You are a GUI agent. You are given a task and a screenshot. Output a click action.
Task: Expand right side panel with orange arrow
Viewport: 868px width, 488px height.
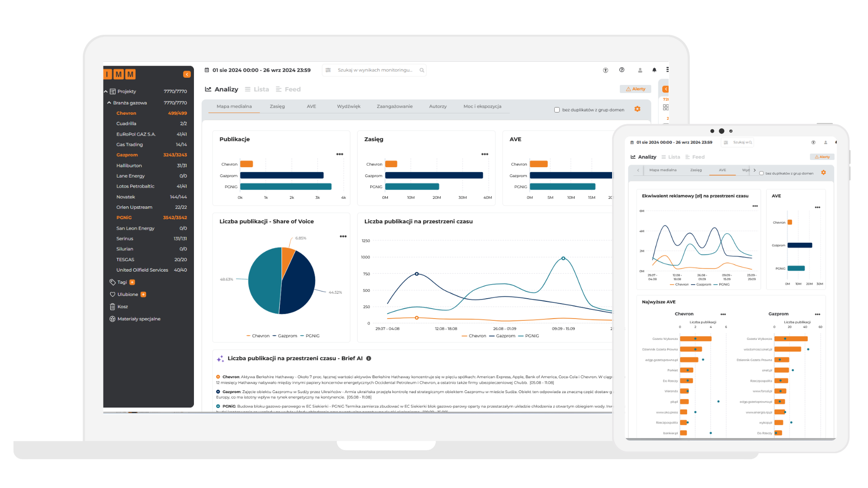665,89
